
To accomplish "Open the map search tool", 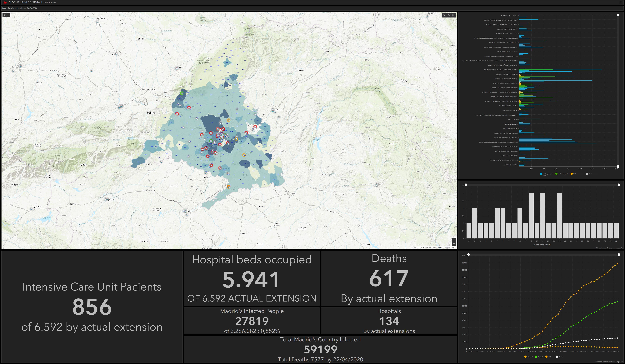I will point(444,15).
